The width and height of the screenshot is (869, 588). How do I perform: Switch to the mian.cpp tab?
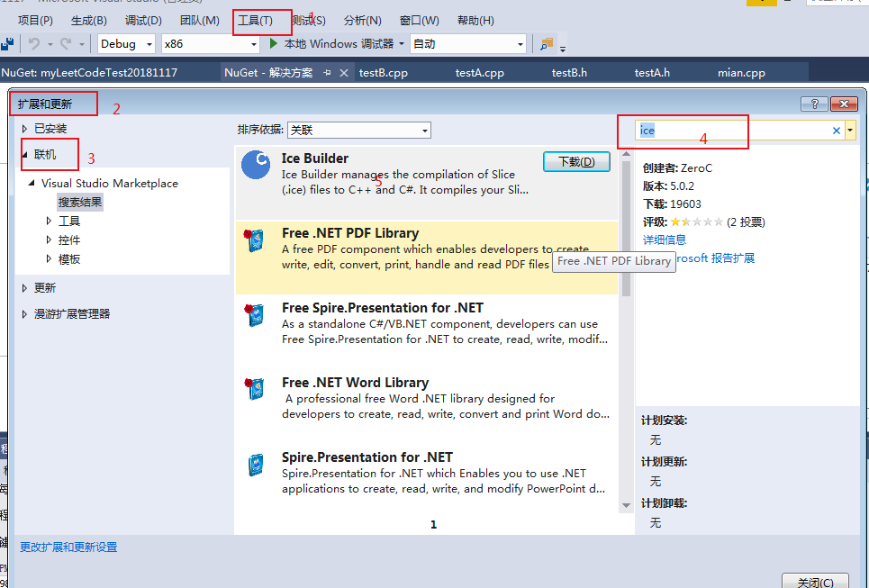(x=741, y=73)
